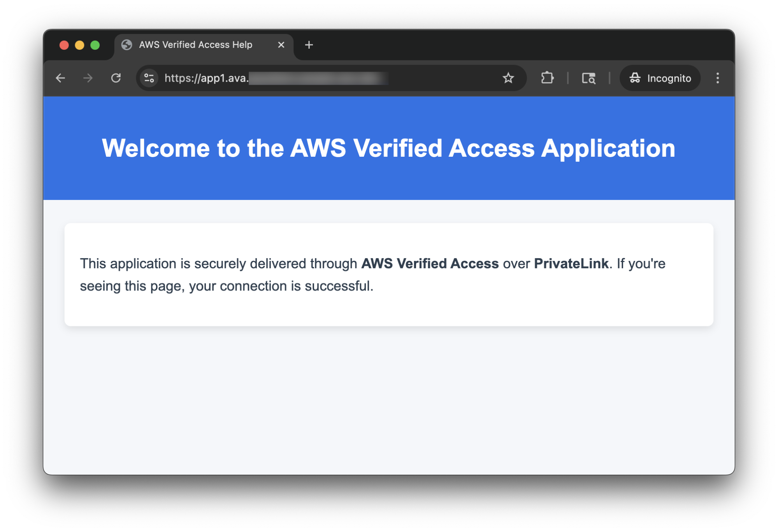
Task: Bookmark this page with star icon
Action: click(x=508, y=78)
